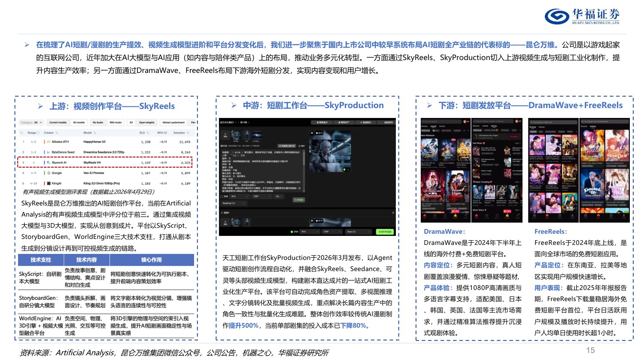Tap Rewards icon on DramaWave New Releases screen

pos(456,217)
